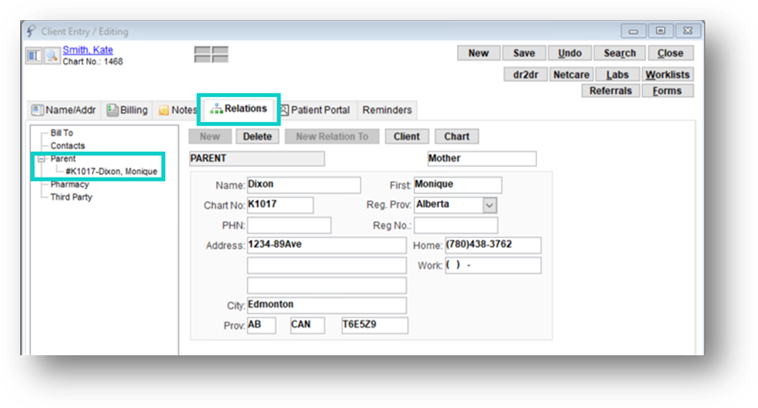Open the Smith, Kate client link
The height and width of the screenshot is (408, 758).
click(x=87, y=50)
